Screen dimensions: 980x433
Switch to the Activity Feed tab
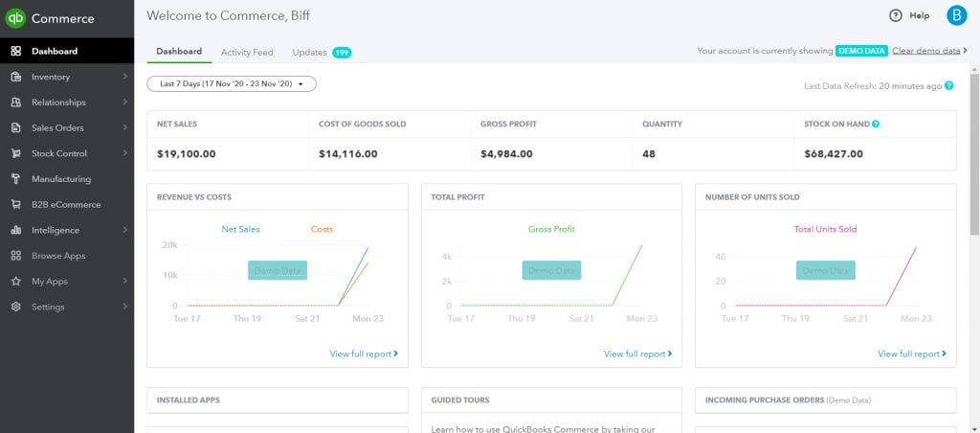pos(247,53)
